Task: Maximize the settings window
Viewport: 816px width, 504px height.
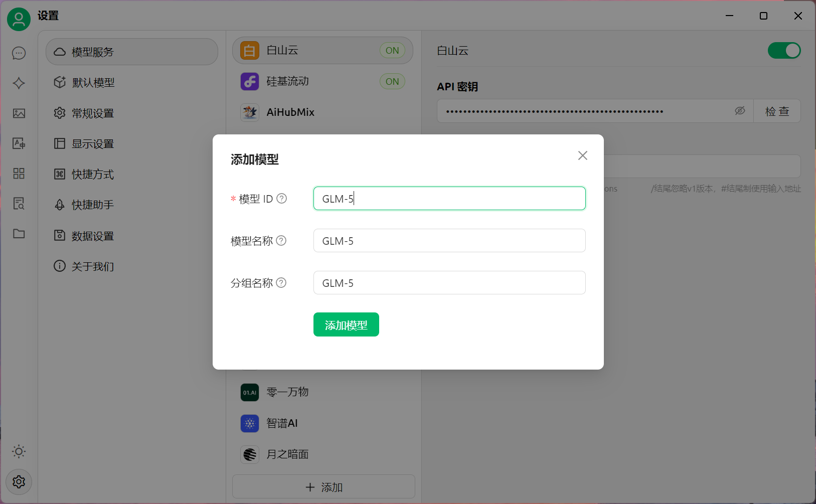Action: [763, 16]
